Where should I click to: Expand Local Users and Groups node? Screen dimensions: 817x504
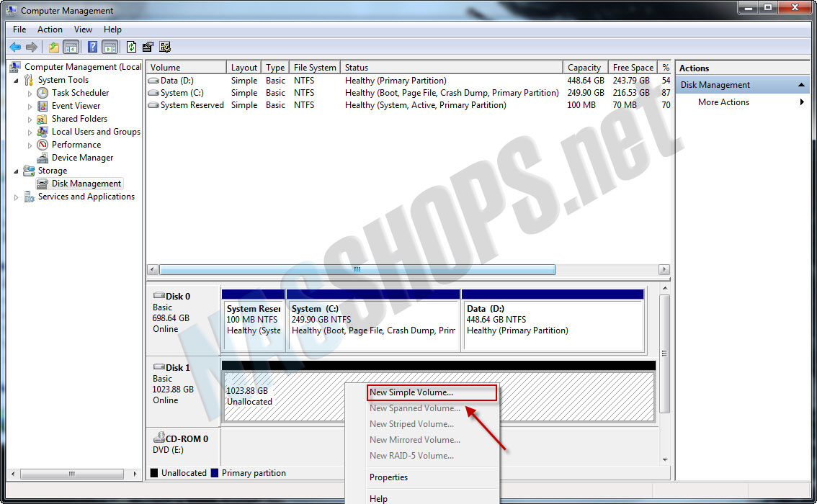pyautogui.click(x=30, y=132)
